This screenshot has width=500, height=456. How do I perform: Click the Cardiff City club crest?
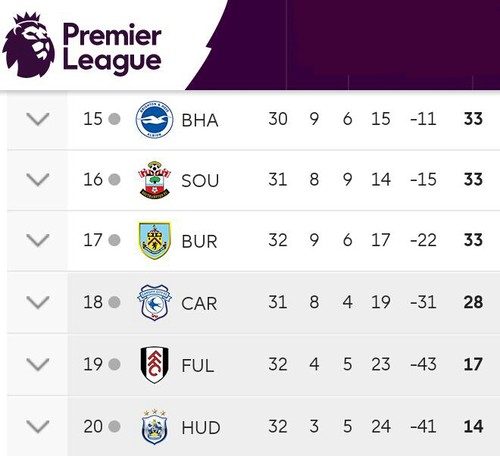(x=154, y=302)
